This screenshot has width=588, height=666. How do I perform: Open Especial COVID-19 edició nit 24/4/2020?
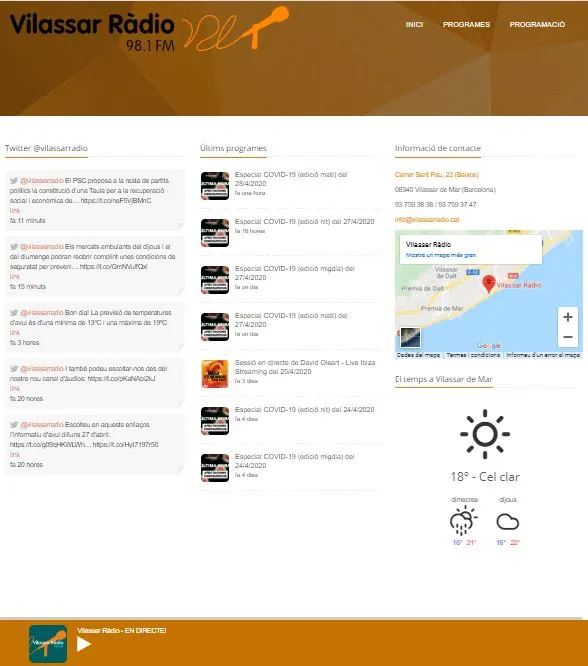pos(305,410)
